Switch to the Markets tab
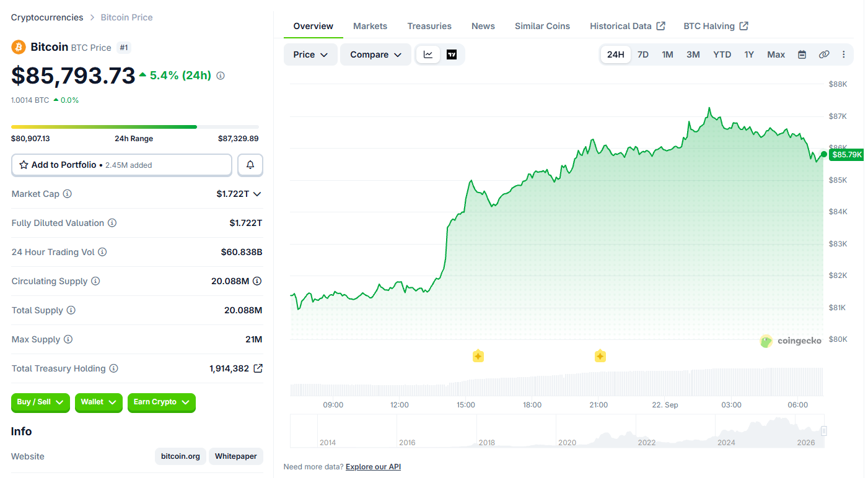The width and height of the screenshot is (868, 478). [370, 26]
